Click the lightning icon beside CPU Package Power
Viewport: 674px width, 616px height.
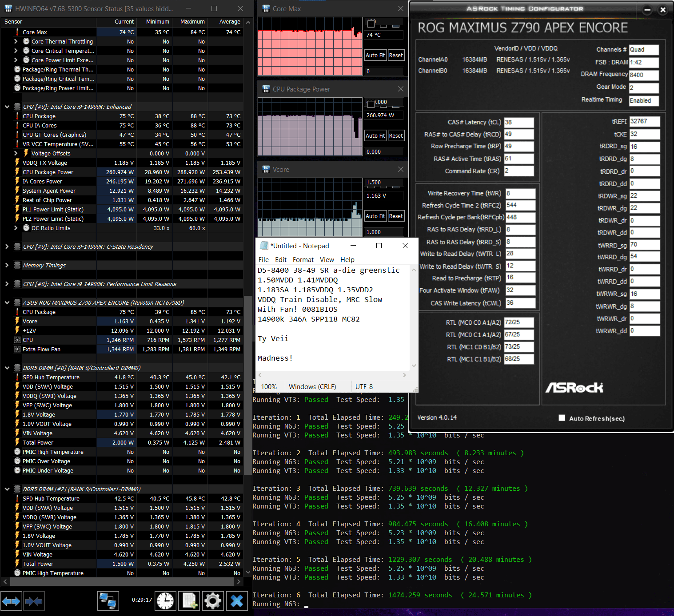tap(17, 172)
